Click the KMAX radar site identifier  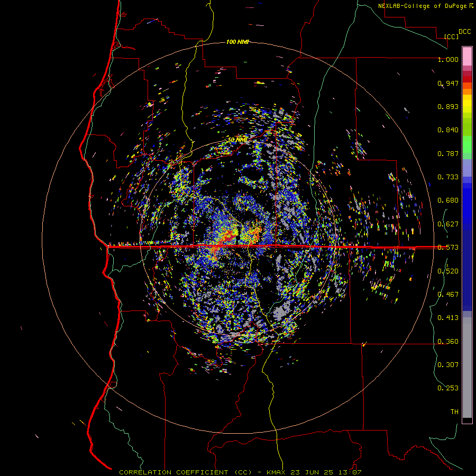[276, 472]
